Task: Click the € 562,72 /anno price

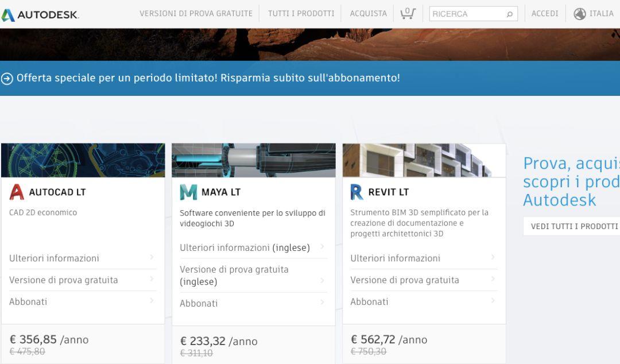Action: (x=389, y=339)
